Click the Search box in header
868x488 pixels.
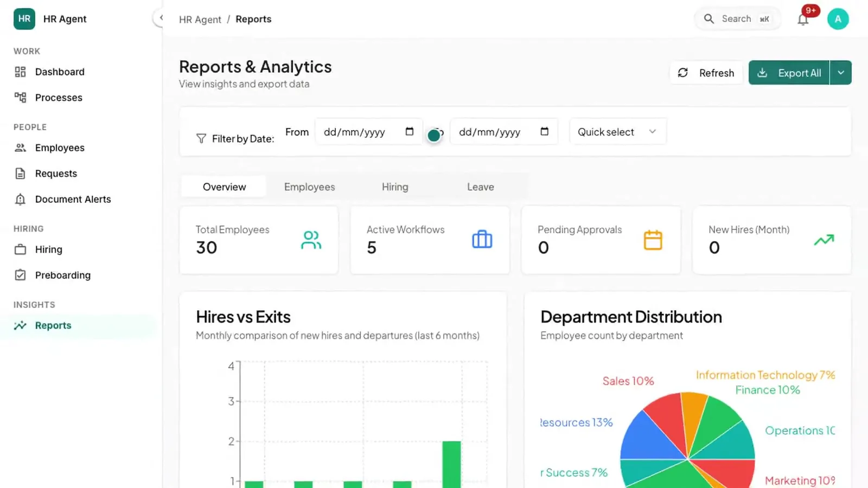737,19
